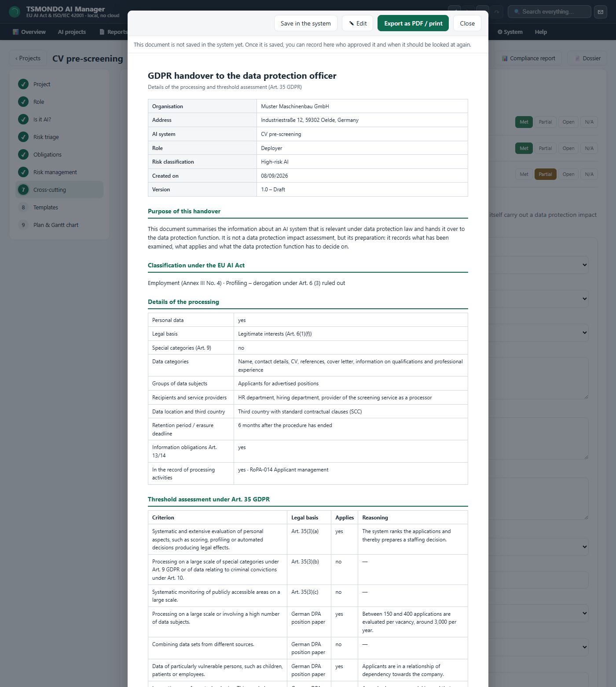Screen dimensions: 616x687
Task: Click Save in the system button
Action: point(306,23)
